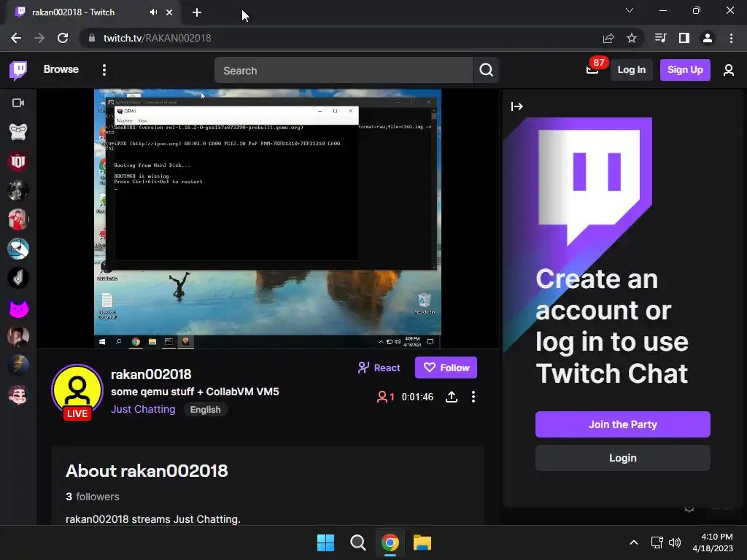Open the volume control in the tray
The width and height of the screenshot is (747, 560).
675,542
